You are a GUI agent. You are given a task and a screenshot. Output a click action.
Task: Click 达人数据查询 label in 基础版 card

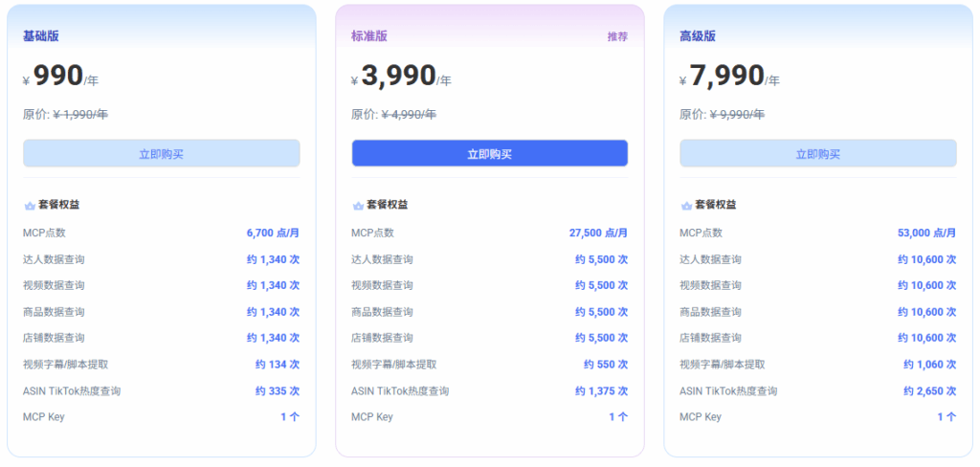[x=54, y=259]
